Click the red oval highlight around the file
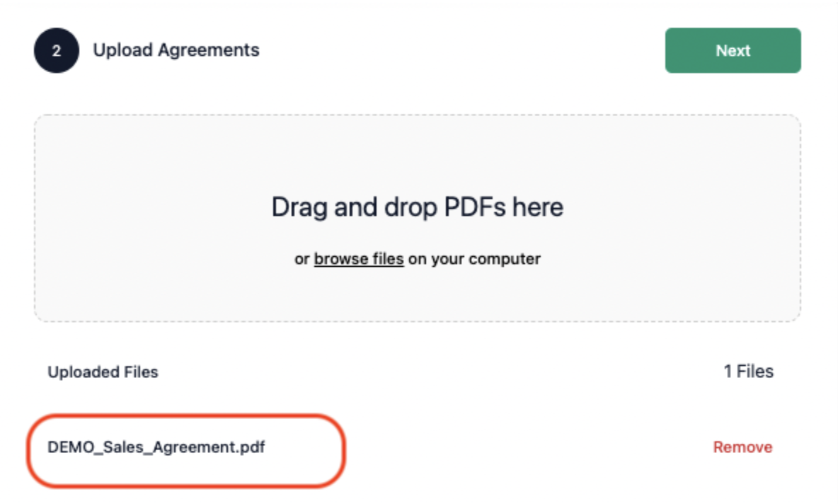The width and height of the screenshot is (838, 504). (186, 450)
